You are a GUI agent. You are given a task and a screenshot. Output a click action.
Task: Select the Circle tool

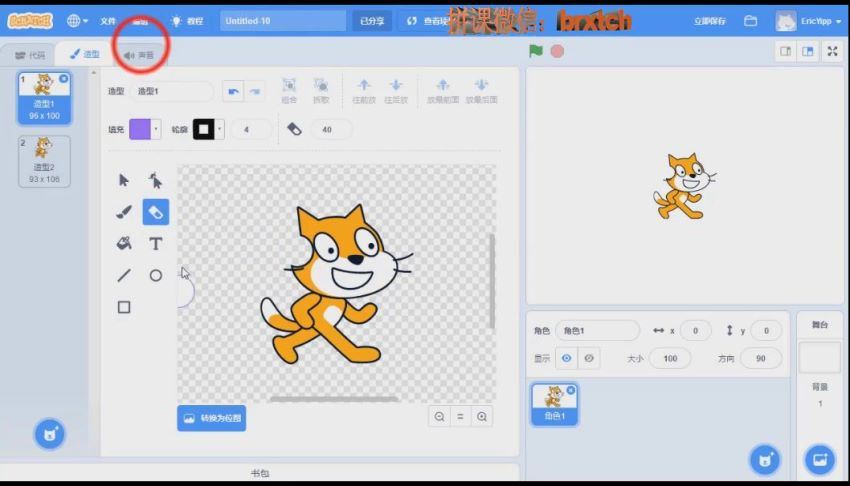(x=156, y=275)
